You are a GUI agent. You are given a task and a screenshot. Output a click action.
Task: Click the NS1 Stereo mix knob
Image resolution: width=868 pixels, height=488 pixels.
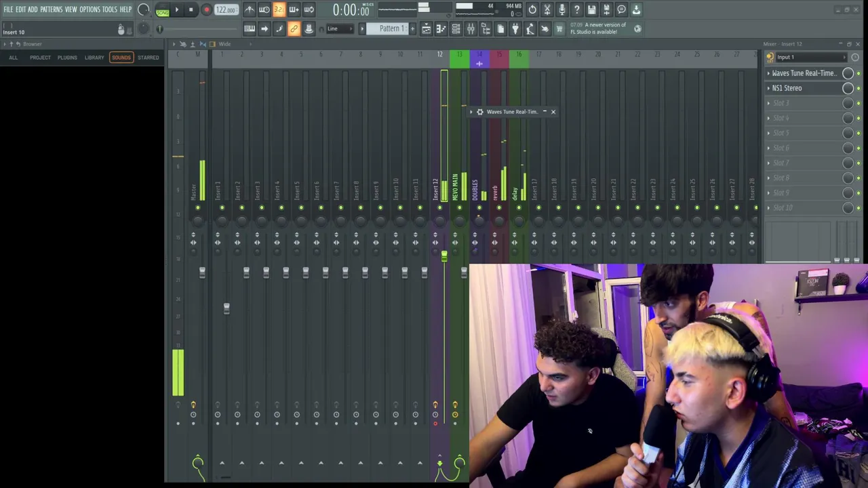pyautogui.click(x=848, y=88)
